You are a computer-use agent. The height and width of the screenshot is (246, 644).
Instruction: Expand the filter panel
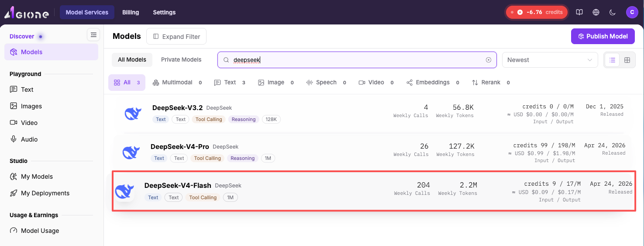(x=176, y=37)
